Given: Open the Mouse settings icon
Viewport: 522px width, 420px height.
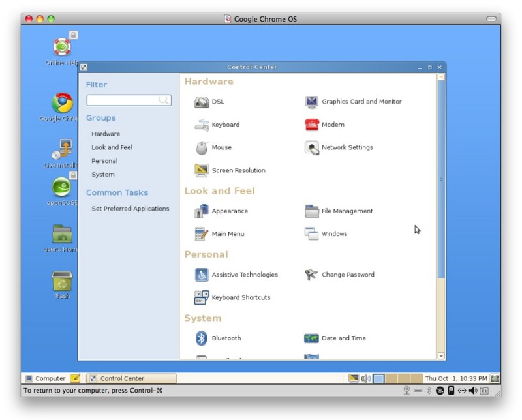Looking at the screenshot, I should coord(202,148).
